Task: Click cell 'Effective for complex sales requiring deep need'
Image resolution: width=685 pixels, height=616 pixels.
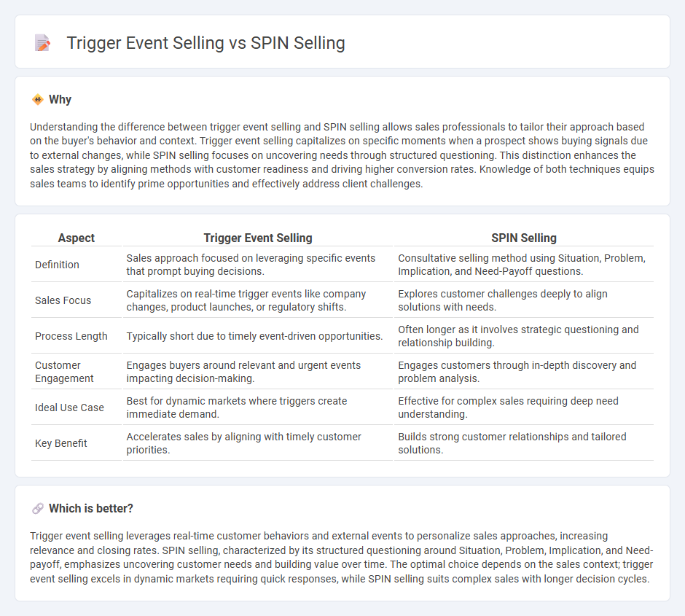Action: (524, 408)
